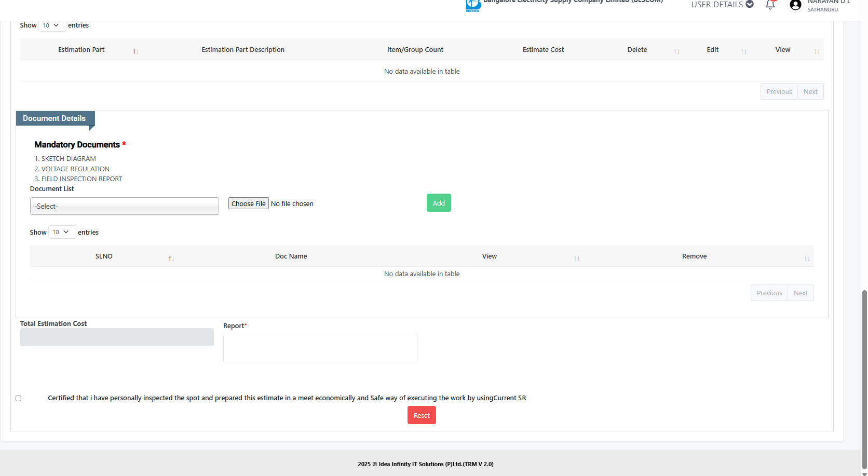Screen dimensions: 868x476
Task: Sort the Remove column in documents table
Action: coord(807,259)
